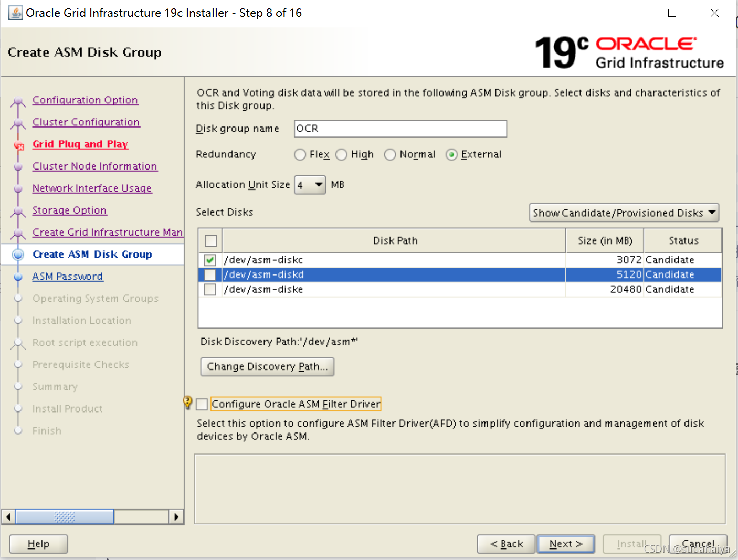Select the current Create ASM Disk Group step
The height and width of the screenshot is (560, 738).
point(92,254)
